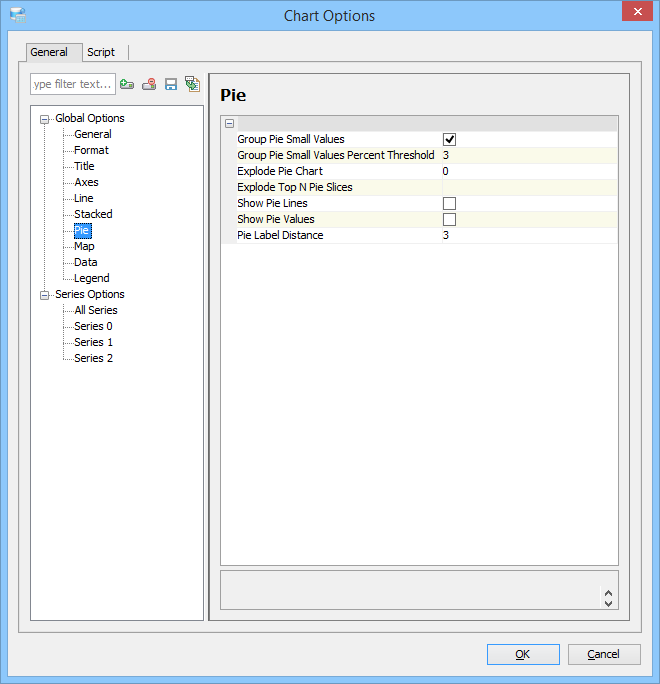The width and height of the screenshot is (660, 684).
Task: Select the Line tree item
Action: pyautogui.click(x=84, y=198)
